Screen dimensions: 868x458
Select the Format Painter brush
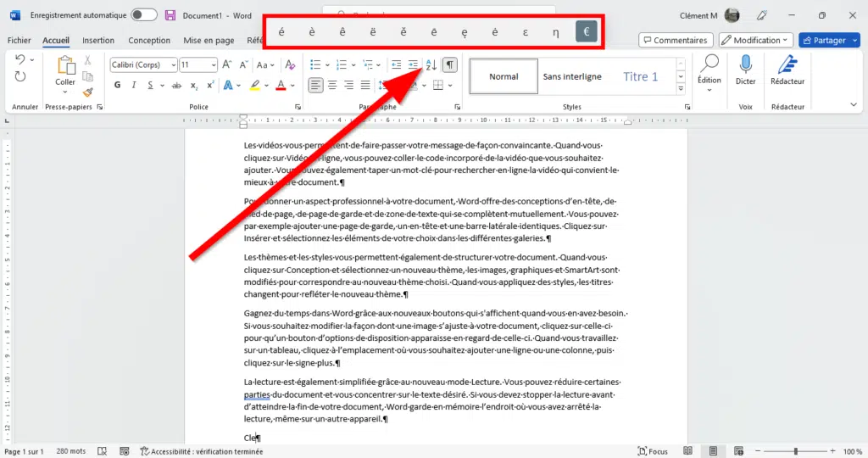[x=87, y=92]
